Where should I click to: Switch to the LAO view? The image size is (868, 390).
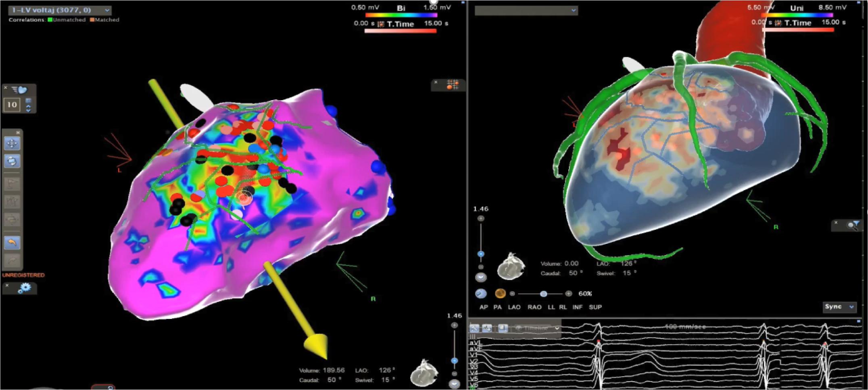pyautogui.click(x=514, y=307)
